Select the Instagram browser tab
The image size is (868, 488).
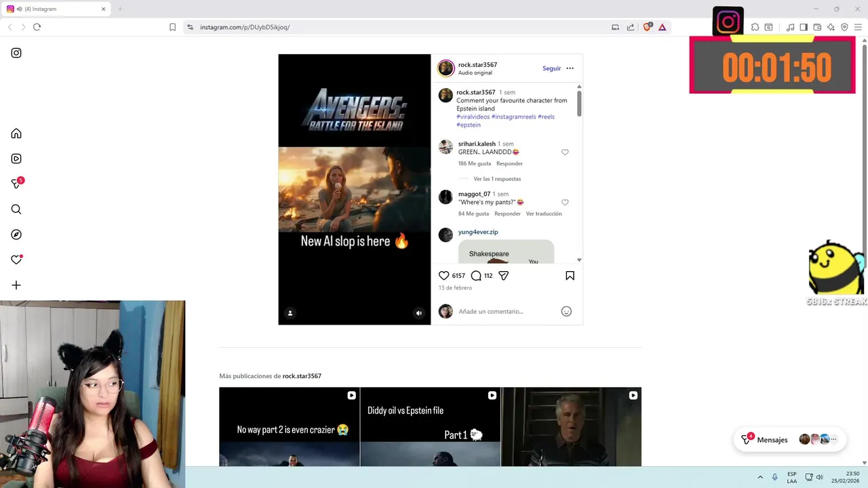click(x=56, y=9)
